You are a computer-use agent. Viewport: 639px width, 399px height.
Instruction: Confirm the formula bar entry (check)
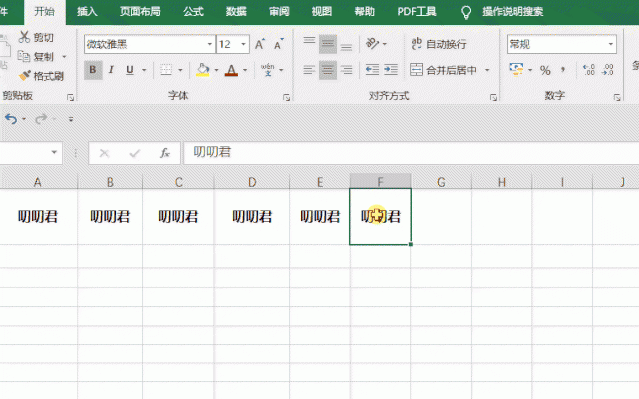pyautogui.click(x=134, y=153)
